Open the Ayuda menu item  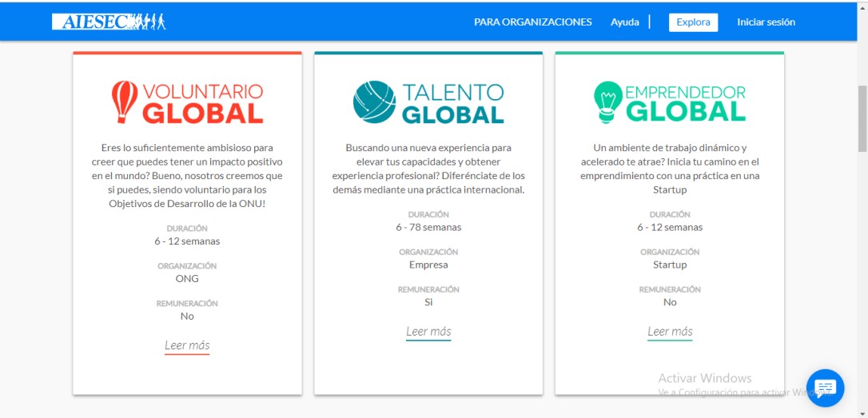[x=624, y=22]
